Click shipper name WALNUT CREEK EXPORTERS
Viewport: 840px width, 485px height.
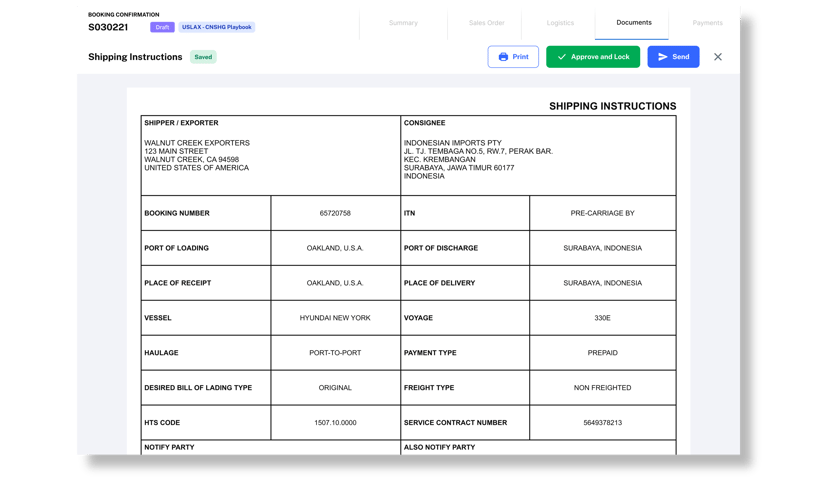click(197, 143)
